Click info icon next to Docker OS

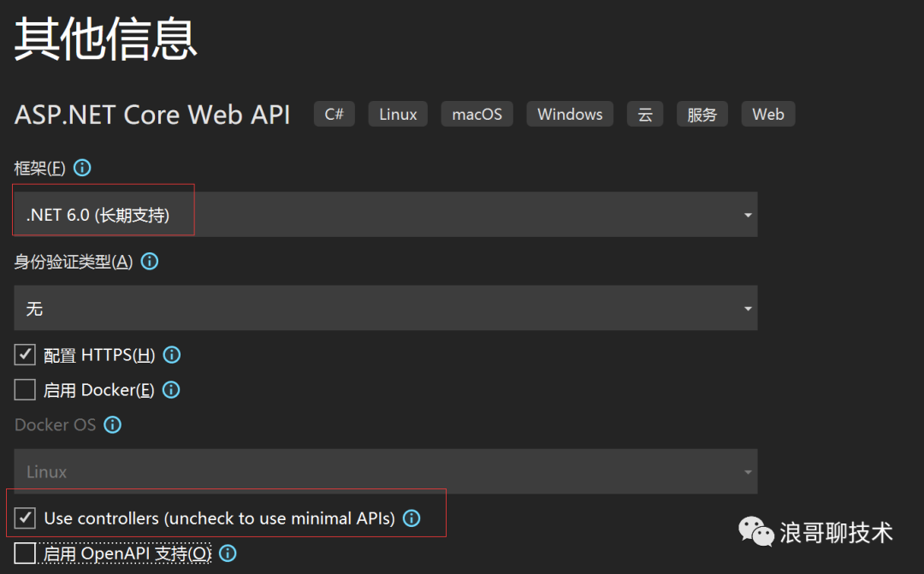pyautogui.click(x=113, y=424)
